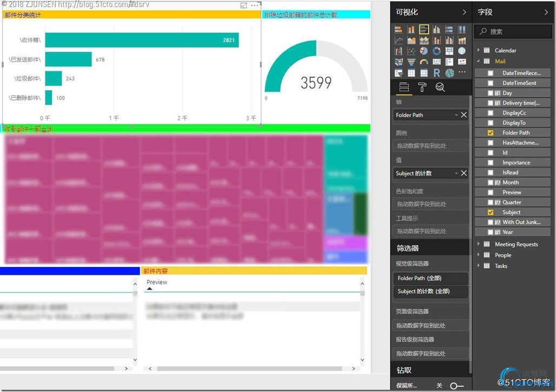The image size is (556, 392).
Task: Select the gauge visual icon
Action: [423, 62]
